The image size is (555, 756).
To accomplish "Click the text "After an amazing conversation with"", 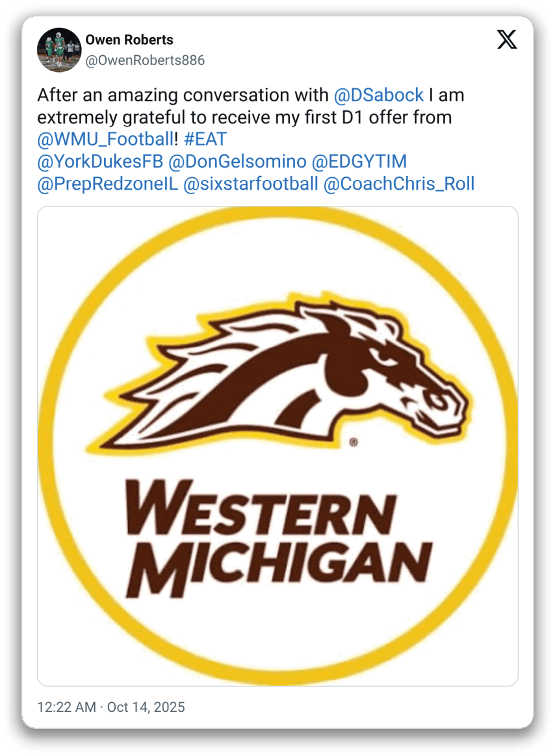I will [x=183, y=95].
